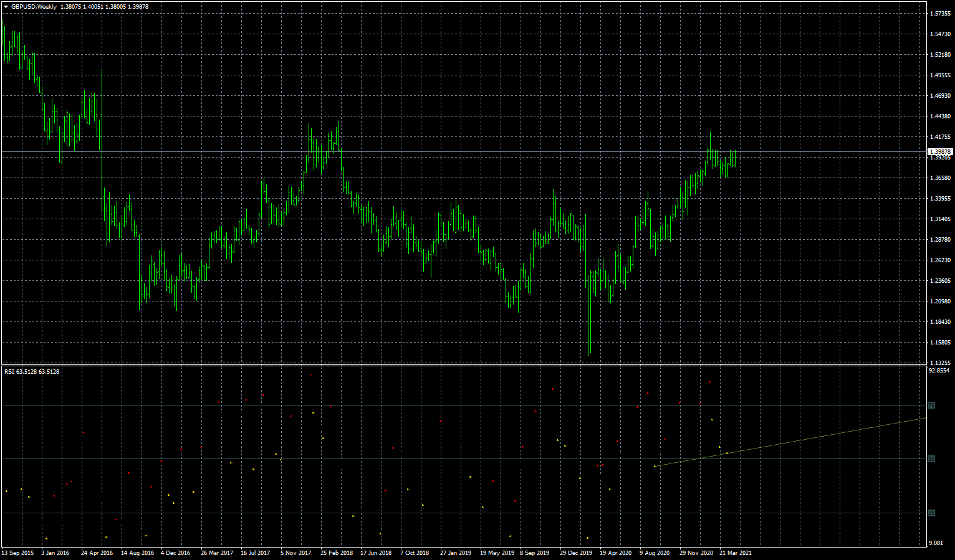Click price level 1.31405 on the scale
Image resolution: width=955 pixels, height=560 pixels.
coord(940,219)
